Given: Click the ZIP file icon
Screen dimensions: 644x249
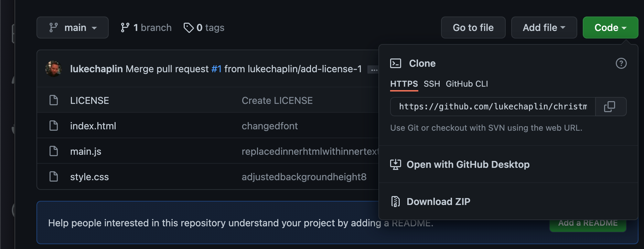Looking at the screenshot, I should 396,202.
